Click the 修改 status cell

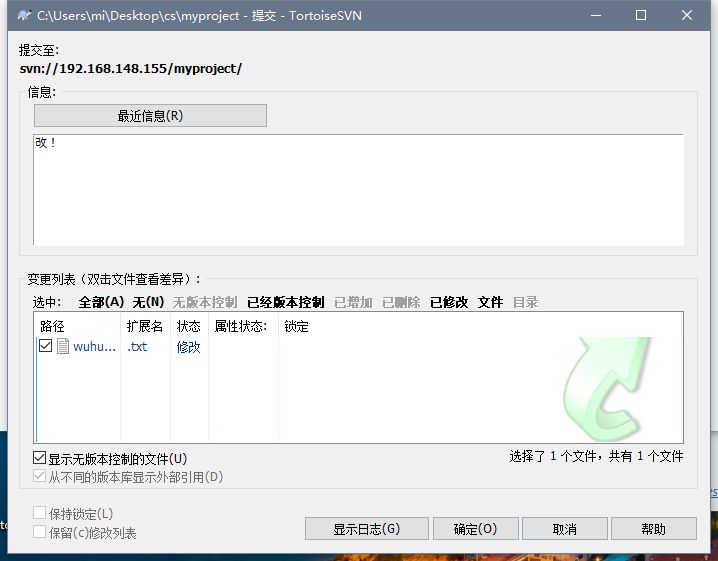click(189, 347)
